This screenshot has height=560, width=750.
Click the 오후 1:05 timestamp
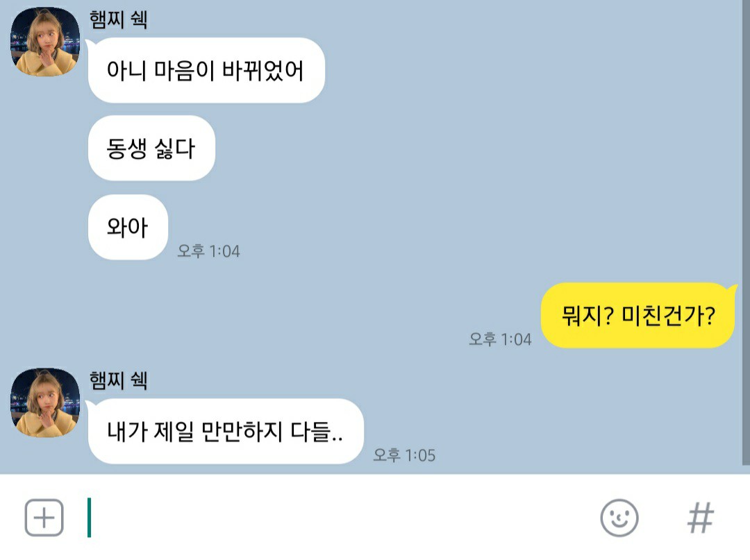(404, 455)
